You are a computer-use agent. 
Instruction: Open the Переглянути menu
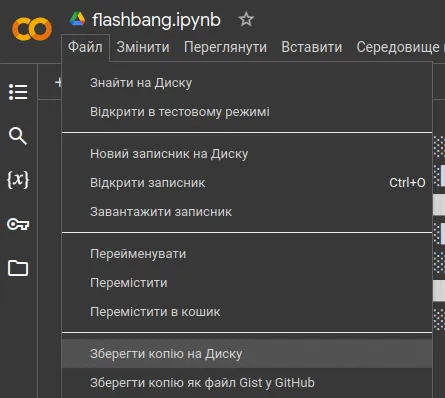pos(225,47)
